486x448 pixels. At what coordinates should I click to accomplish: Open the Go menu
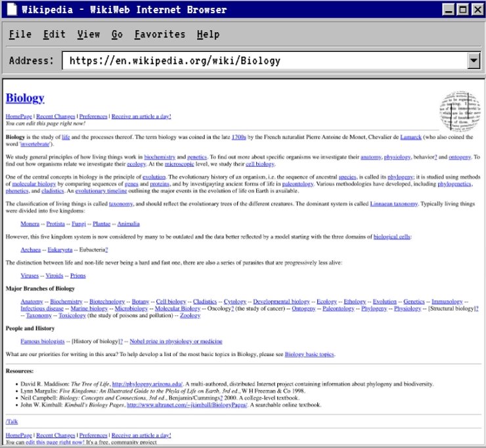coord(117,34)
